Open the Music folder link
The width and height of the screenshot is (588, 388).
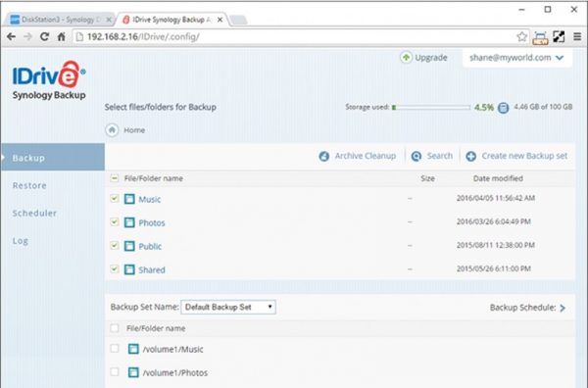coord(150,200)
